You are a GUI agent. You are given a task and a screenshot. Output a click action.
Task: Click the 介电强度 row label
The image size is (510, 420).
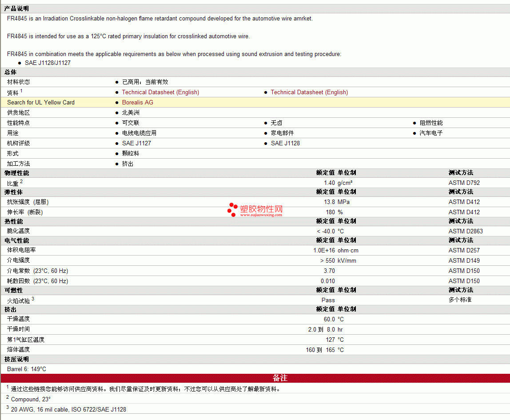[x=19, y=260]
